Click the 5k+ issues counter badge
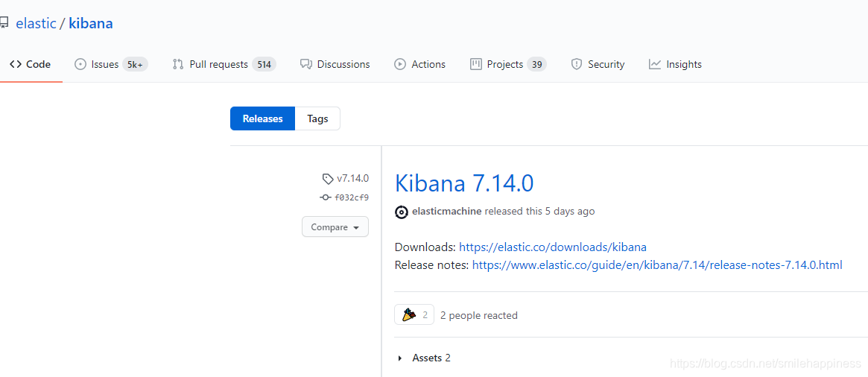868x377 pixels. pos(135,65)
